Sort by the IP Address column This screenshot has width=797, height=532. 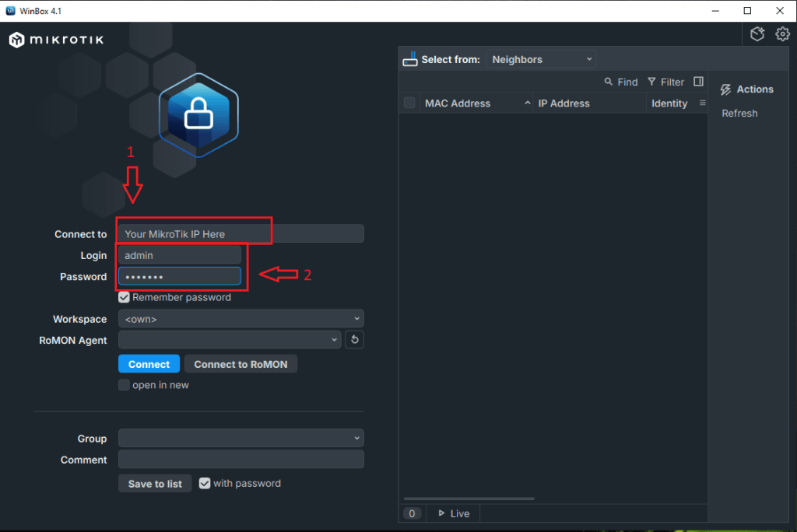tap(564, 103)
